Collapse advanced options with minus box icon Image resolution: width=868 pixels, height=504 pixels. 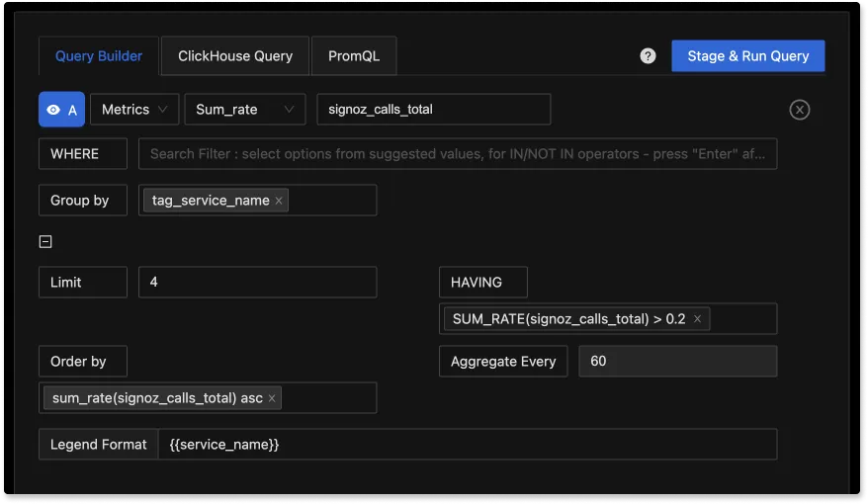coord(45,242)
